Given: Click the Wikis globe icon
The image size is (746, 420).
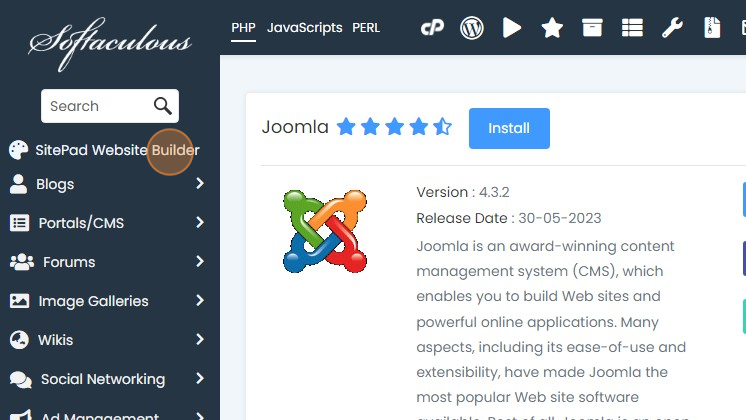Looking at the screenshot, I should point(20,340).
